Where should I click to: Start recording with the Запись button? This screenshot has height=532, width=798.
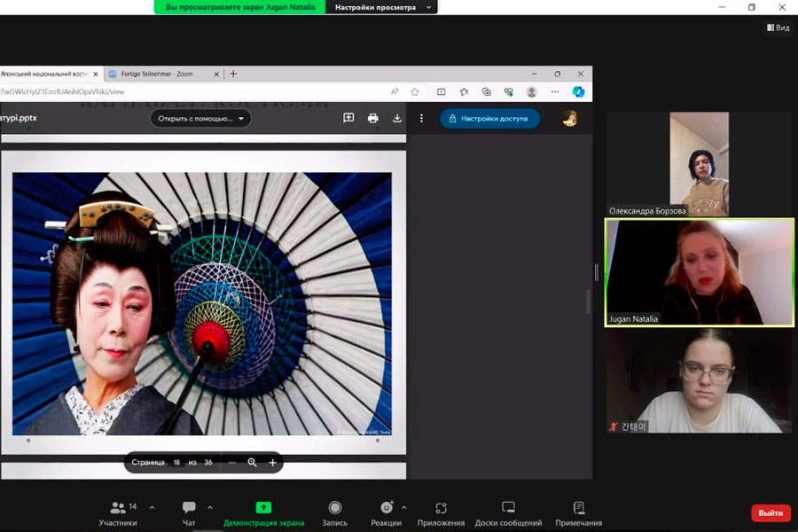click(x=334, y=512)
